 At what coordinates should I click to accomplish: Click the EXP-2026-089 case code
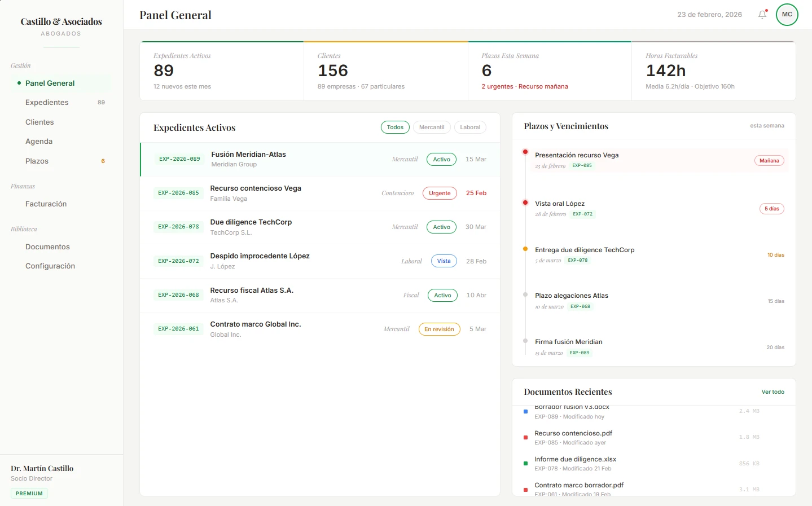(179, 159)
